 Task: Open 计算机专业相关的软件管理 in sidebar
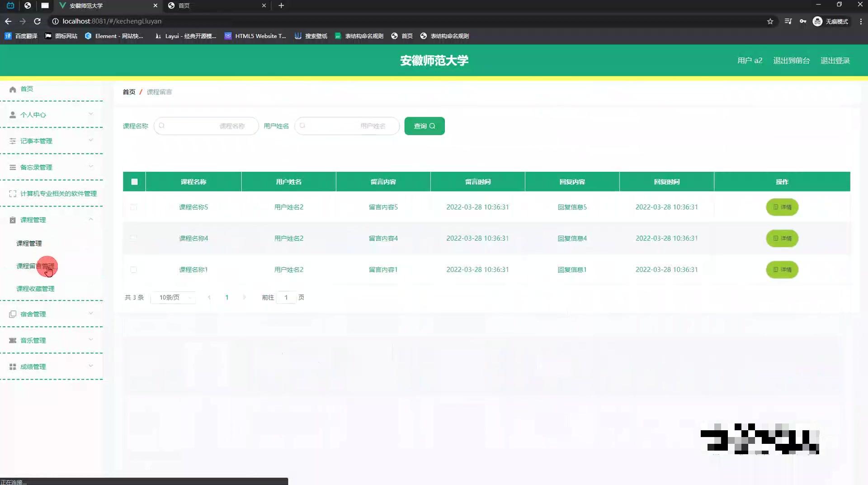[58, 194]
